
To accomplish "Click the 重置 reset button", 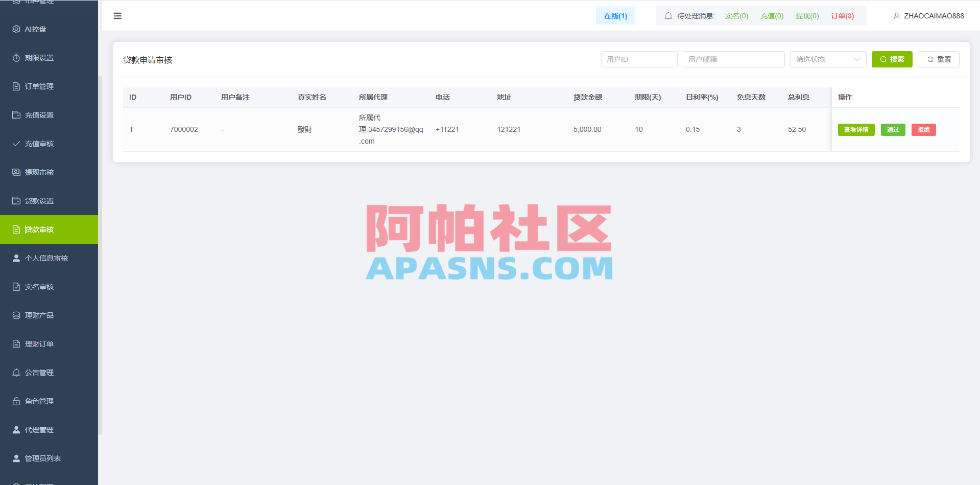I will [x=939, y=59].
